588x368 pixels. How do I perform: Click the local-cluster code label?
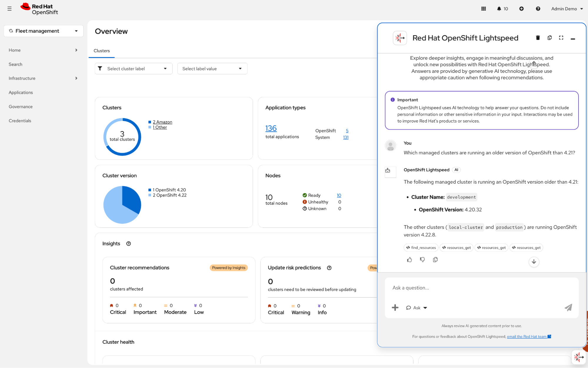click(466, 227)
